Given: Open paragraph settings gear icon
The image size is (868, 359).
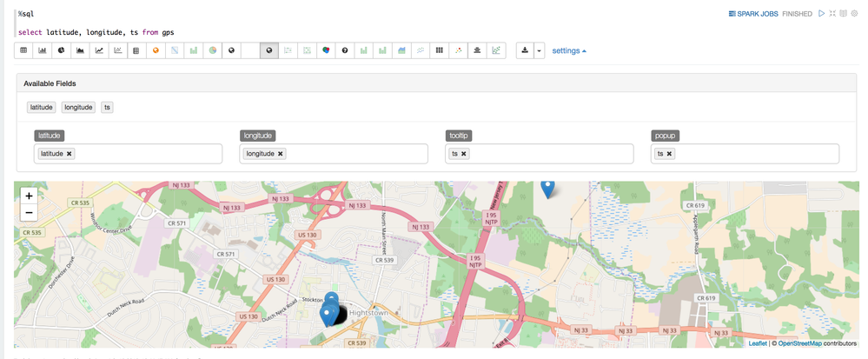Looking at the screenshot, I should (x=854, y=14).
